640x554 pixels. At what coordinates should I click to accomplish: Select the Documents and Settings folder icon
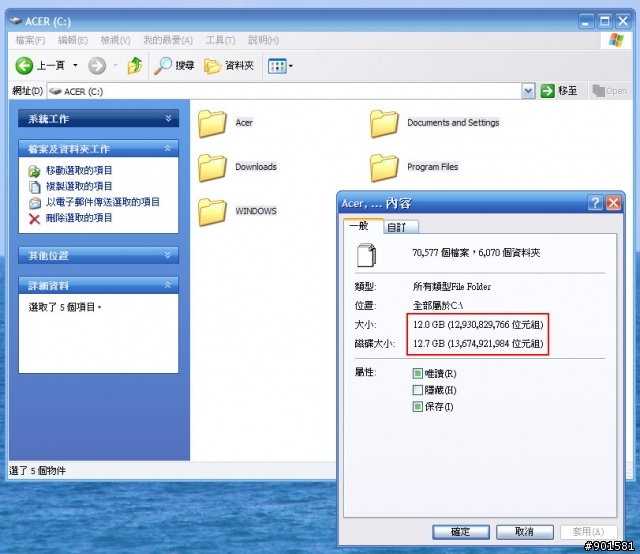(384, 123)
